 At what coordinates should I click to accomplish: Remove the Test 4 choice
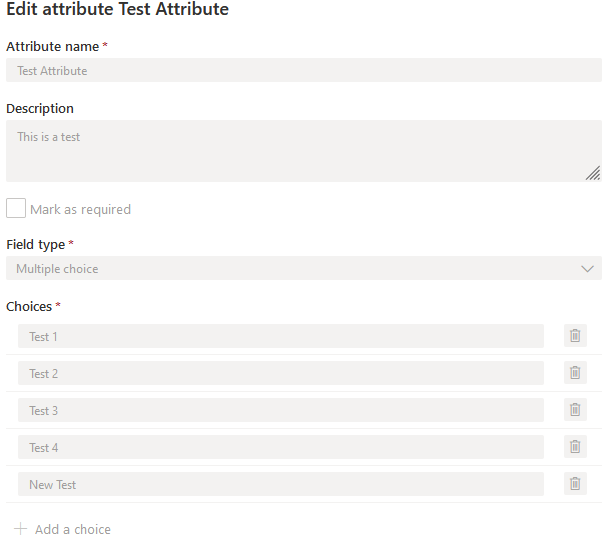click(575, 447)
